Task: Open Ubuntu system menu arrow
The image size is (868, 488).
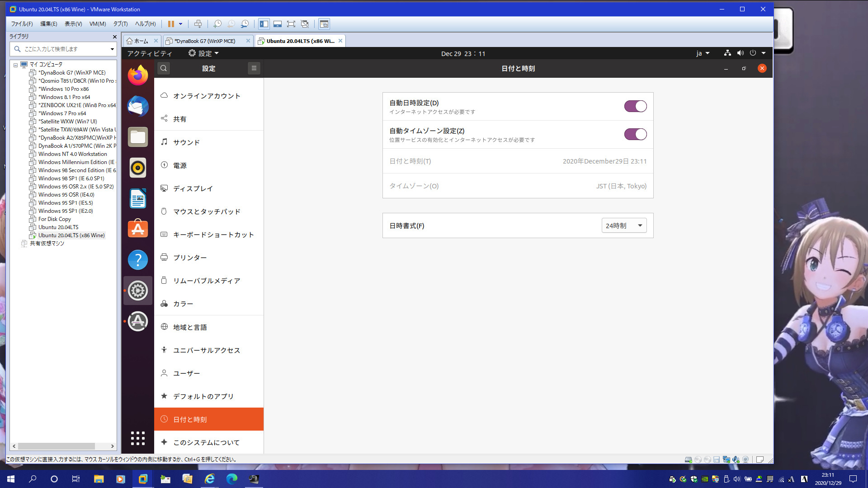Action: click(x=764, y=53)
